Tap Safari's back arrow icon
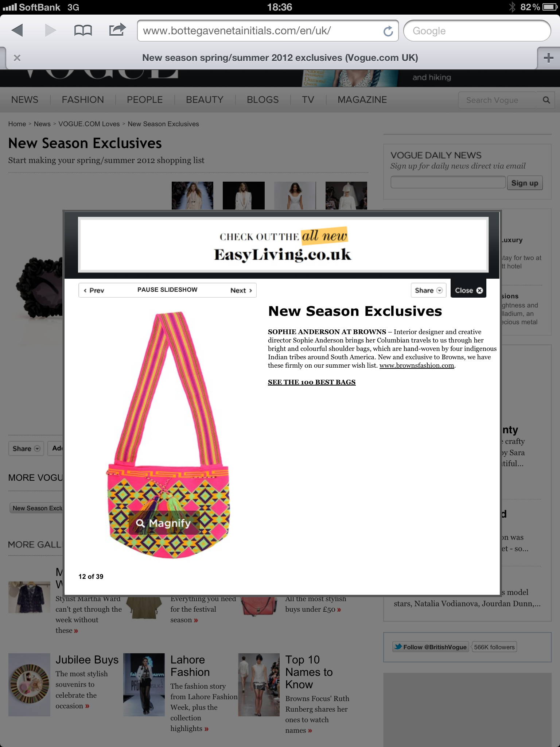 [17, 30]
